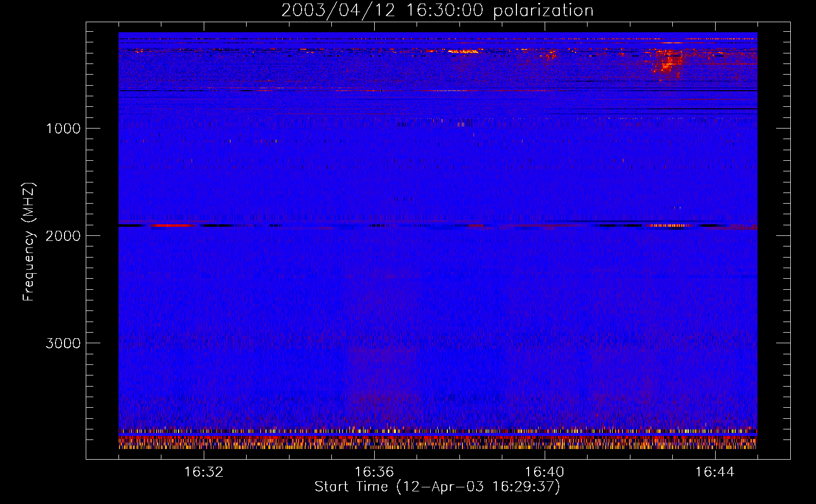This screenshot has height=504, width=816.
Task: Click the 16:36 time tick label
Action: point(374,472)
